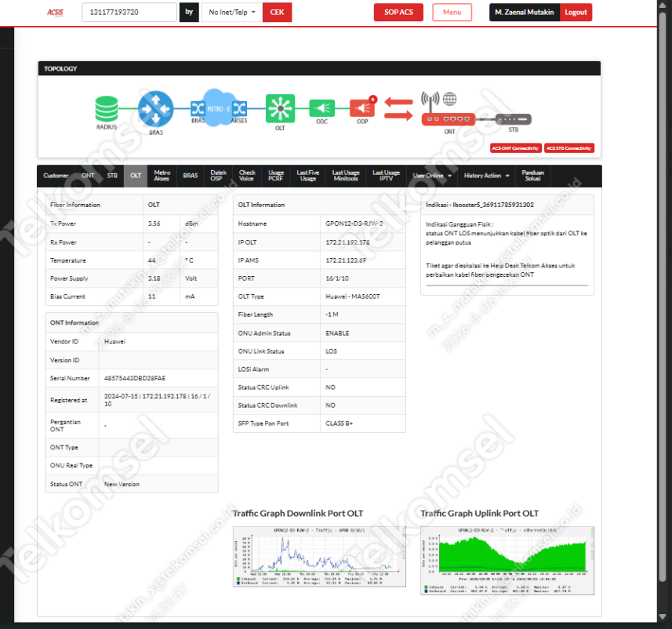Select the active OLT tab

pos(136,176)
